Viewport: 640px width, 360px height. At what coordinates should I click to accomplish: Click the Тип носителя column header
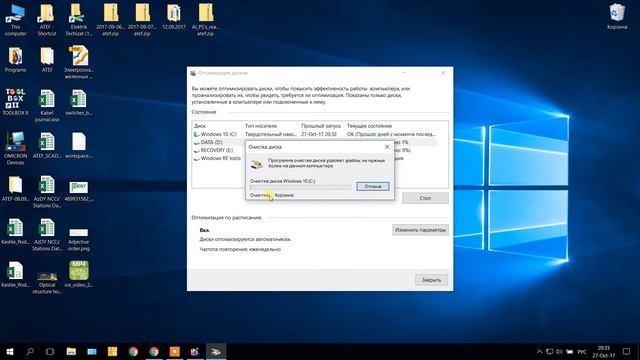tap(261, 126)
